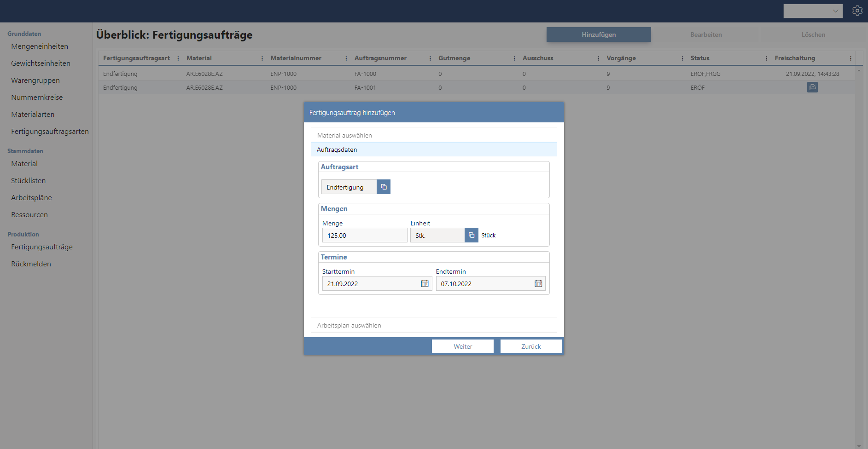Open Stücklisten in the sidebar
Viewport: 868px width, 449px height.
(x=29, y=181)
